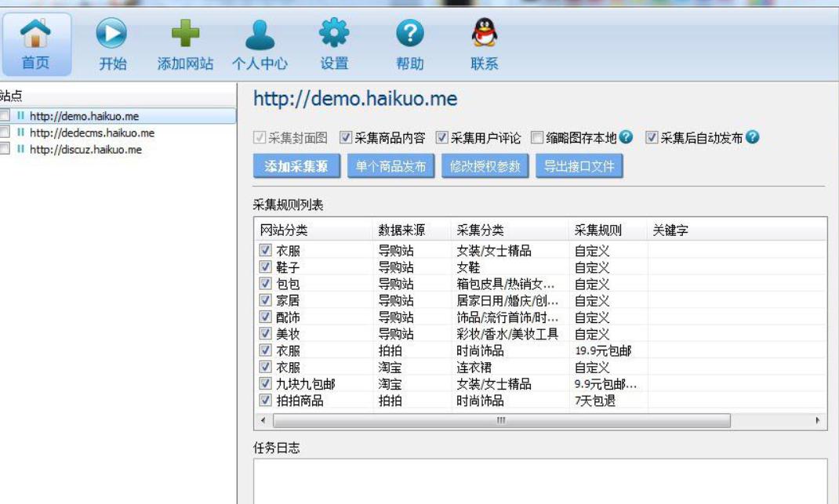The height and width of the screenshot is (504, 839).
Task: Sort by 采集规则 column header
Action: point(608,230)
